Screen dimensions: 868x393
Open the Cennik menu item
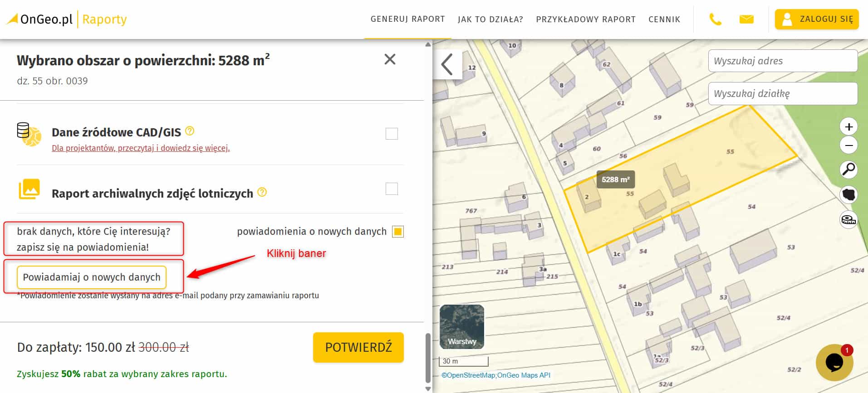point(664,19)
